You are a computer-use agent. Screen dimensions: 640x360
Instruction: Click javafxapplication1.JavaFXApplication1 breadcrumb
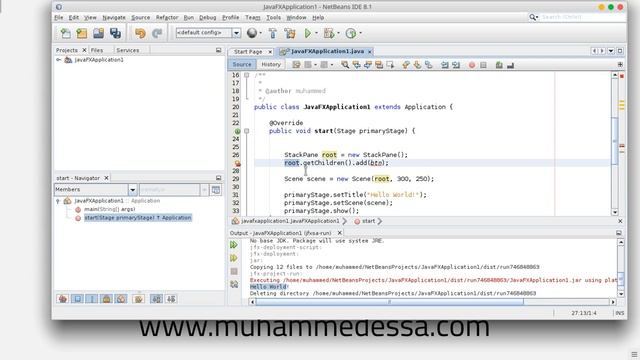coord(290,221)
